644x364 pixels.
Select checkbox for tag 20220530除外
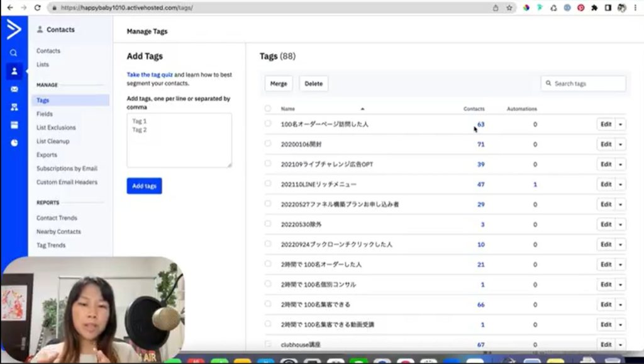268,224
